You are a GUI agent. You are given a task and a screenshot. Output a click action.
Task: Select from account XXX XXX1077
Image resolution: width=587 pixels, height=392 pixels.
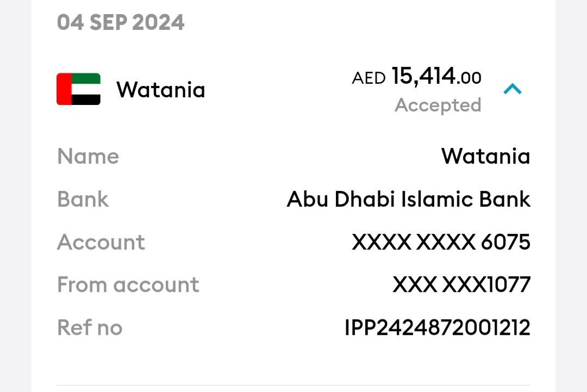461,284
